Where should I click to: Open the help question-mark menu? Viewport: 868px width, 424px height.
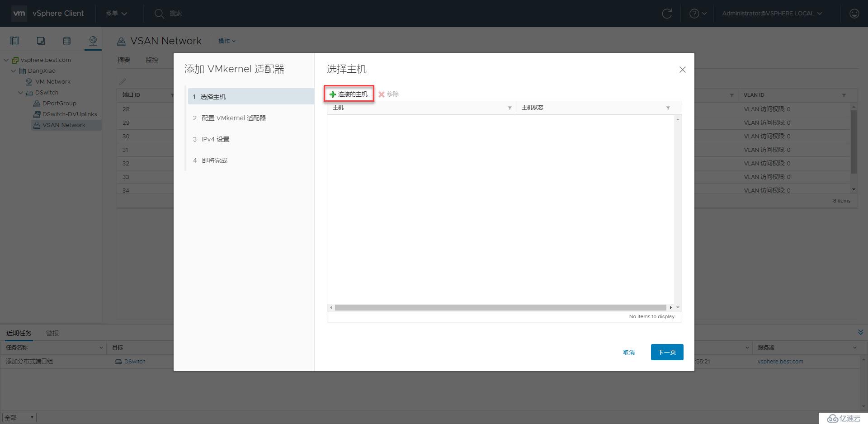pos(698,14)
